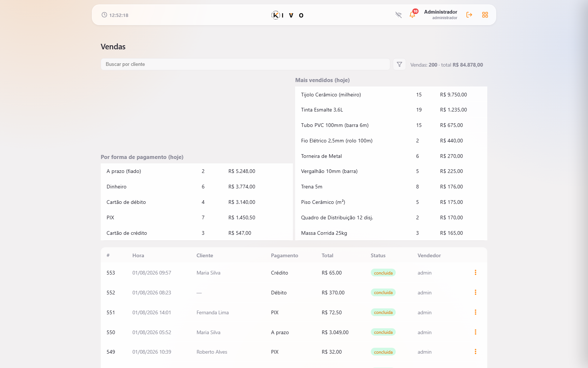588x368 pixels.
Task: Open the sales filter funnel button
Action: (x=399, y=64)
